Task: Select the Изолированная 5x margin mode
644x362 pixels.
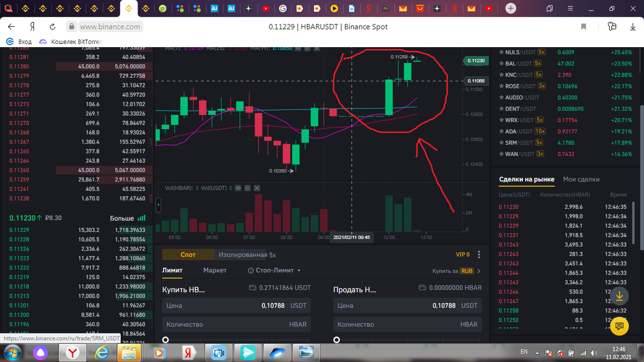Action: 245,255
